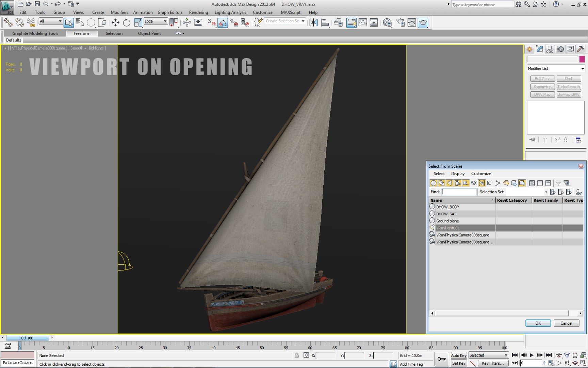Open the Rendering menu
This screenshot has height=368, width=588.
[x=198, y=12]
